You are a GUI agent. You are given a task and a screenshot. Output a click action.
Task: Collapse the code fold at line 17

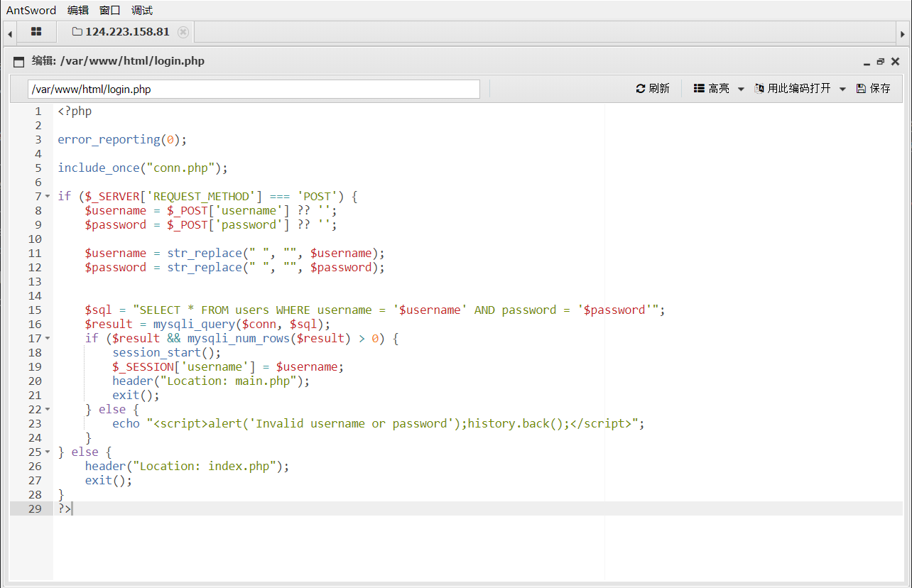[48, 338]
